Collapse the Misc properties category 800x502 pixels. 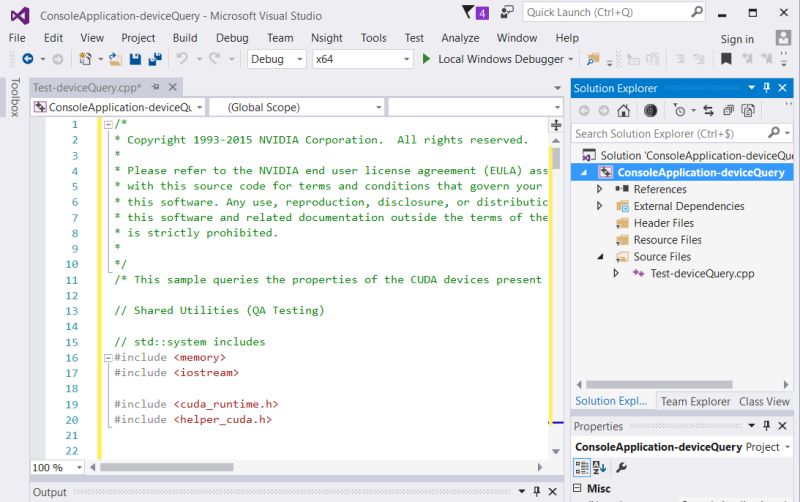coord(577,488)
